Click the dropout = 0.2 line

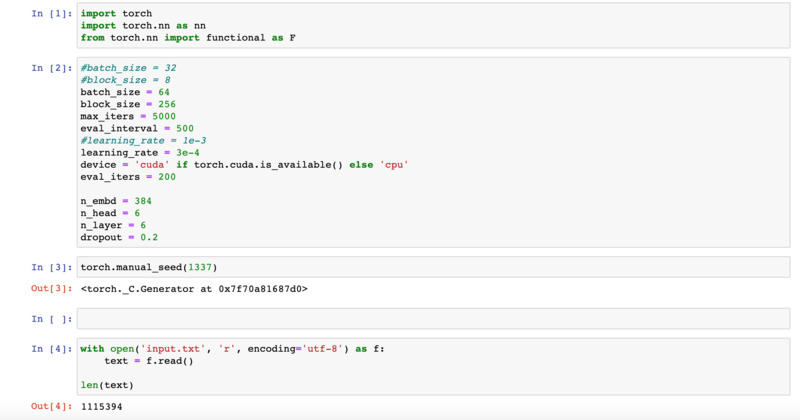pos(119,237)
